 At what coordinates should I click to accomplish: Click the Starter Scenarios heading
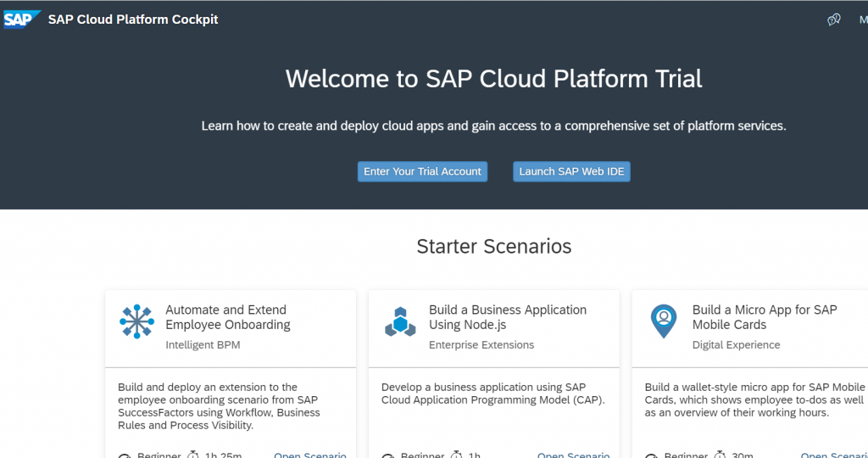click(494, 247)
